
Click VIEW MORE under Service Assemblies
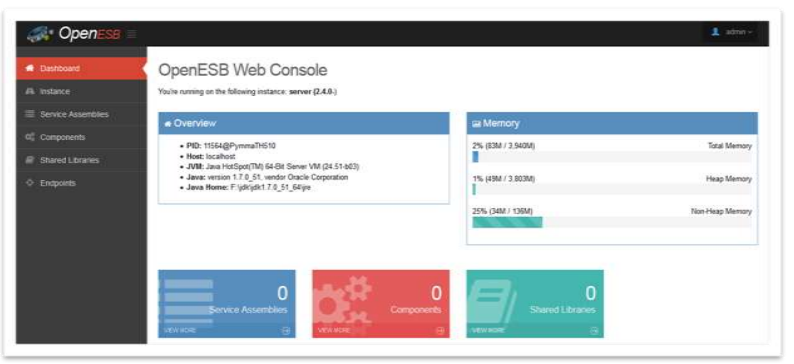pyautogui.click(x=180, y=331)
